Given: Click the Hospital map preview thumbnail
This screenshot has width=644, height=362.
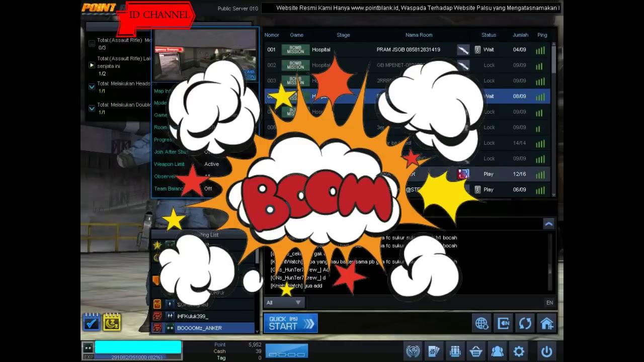Looking at the screenshot, I should click(x=205, y=55).
